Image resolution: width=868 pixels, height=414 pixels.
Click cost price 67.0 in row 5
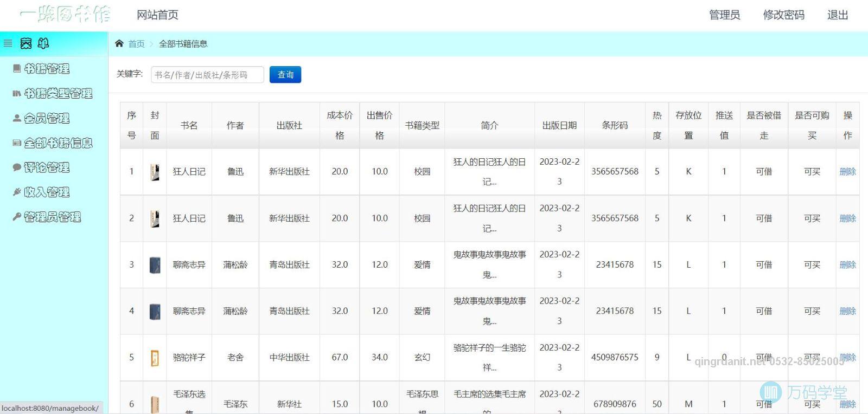pyautogui.click(x=340, y=357)
